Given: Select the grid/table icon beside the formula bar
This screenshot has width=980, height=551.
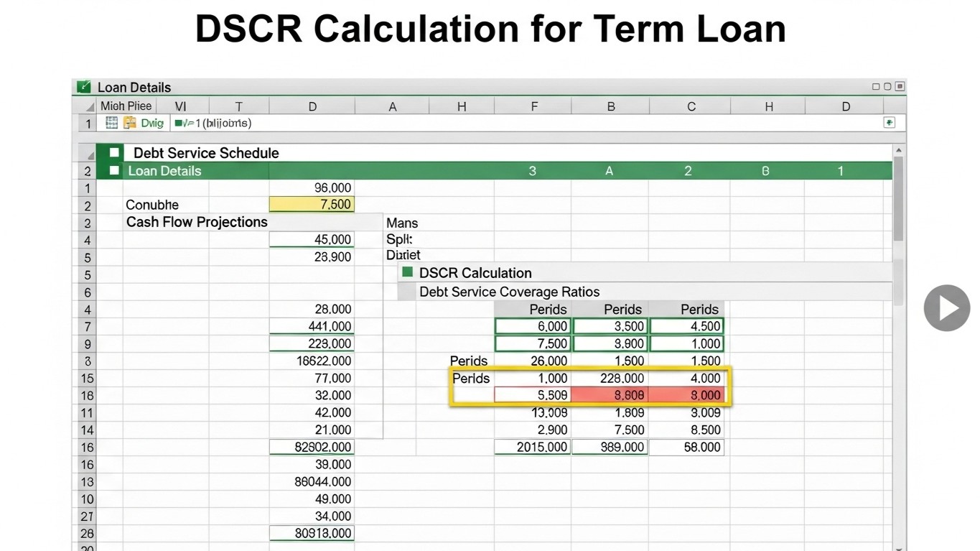Looking at the screenshot, I should click(x=112, y=123).
